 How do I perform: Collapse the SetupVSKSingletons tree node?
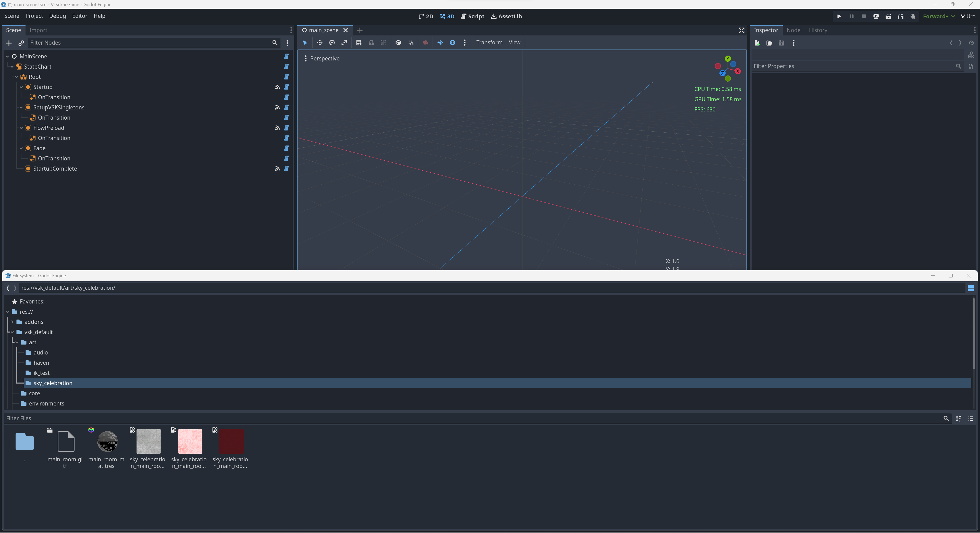click(21, 108)
